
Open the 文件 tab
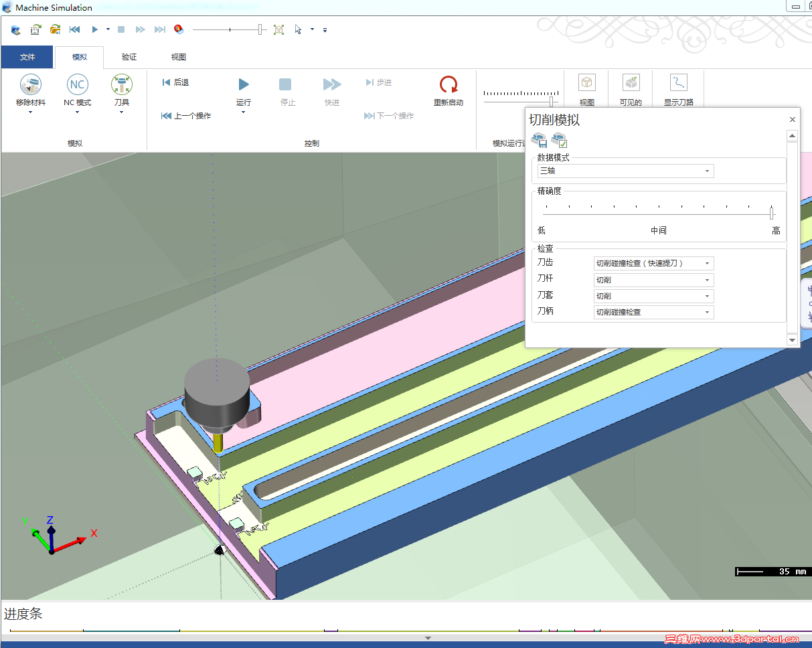pyautogui.click(x=27, y=57)
